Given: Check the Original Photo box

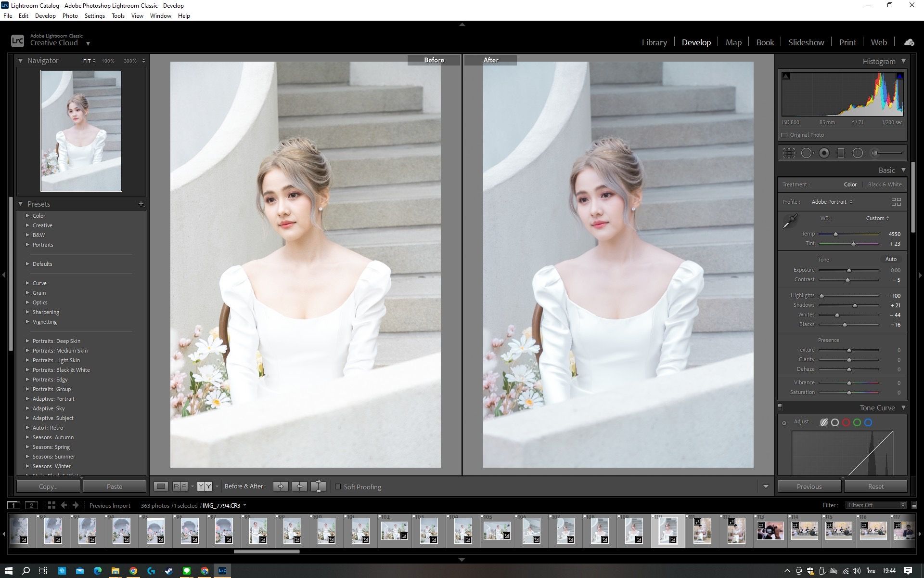Looking at the screenshot, I should tap(784, 135).
